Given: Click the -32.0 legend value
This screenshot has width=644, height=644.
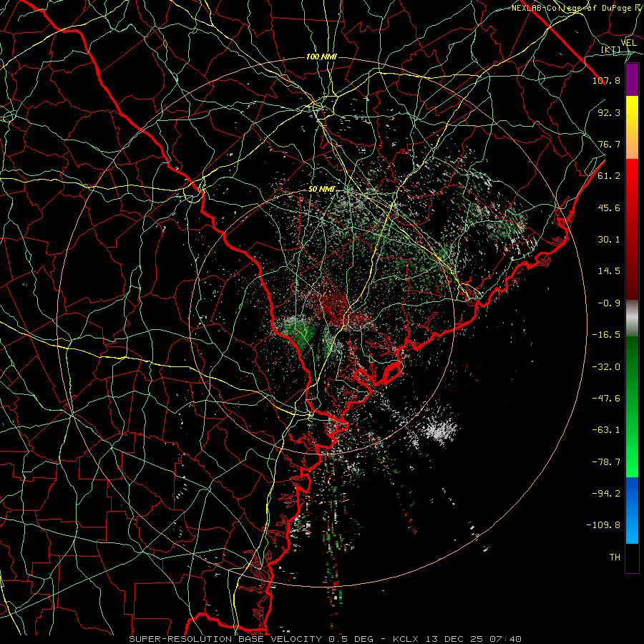Looking at the screenshot, I should tap(606, 367).
